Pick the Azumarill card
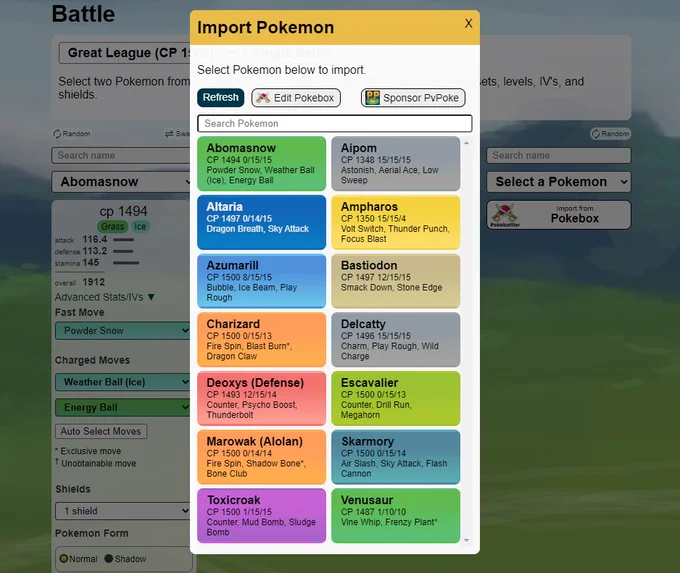This screenshot has width=680, height=573. coord(262,281)
